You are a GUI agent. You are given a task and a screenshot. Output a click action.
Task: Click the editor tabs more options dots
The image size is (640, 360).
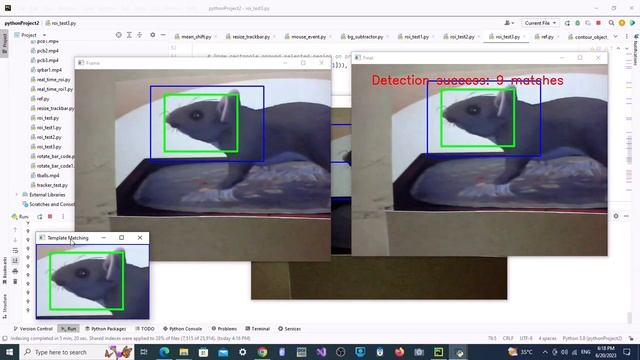(627, 37)
